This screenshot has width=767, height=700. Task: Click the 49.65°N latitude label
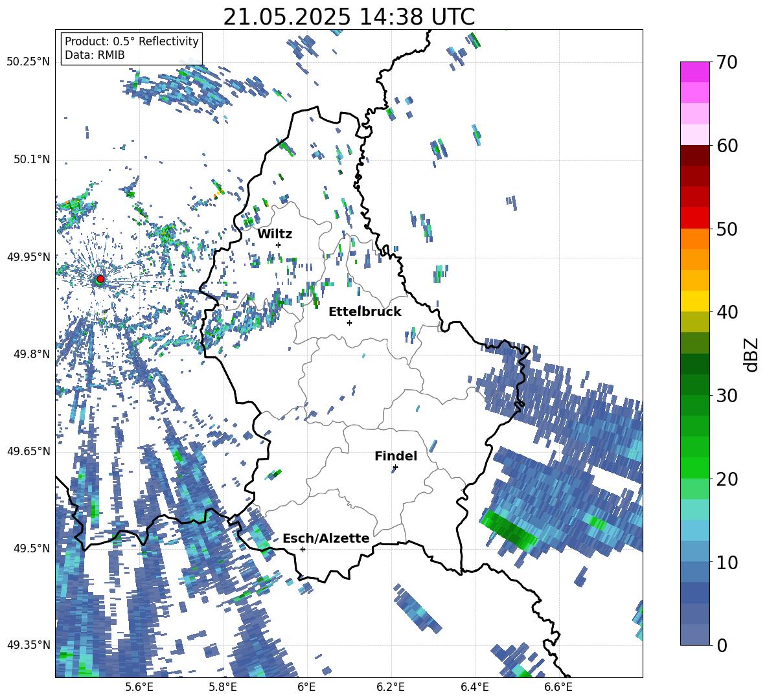pyautogui.click(x=29, y=451)
